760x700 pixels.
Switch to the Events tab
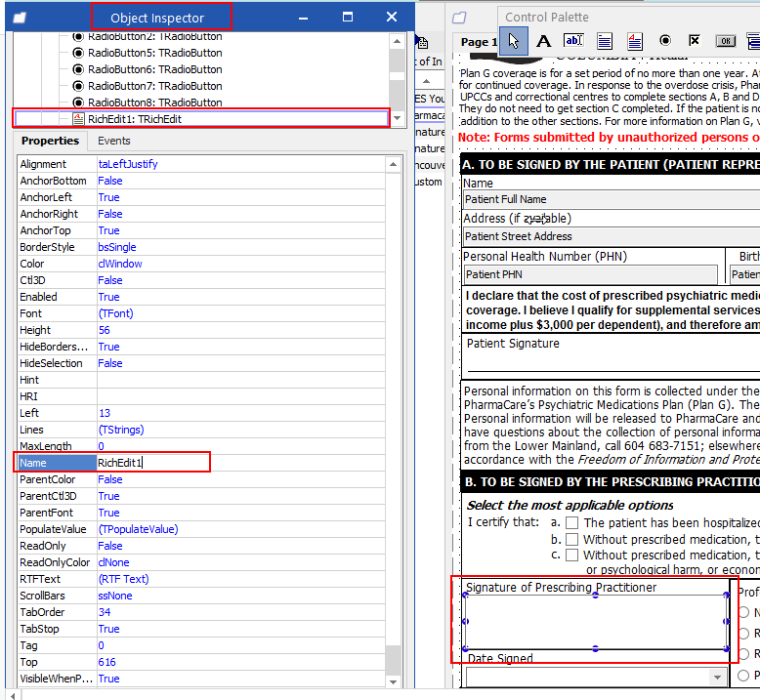114,141
